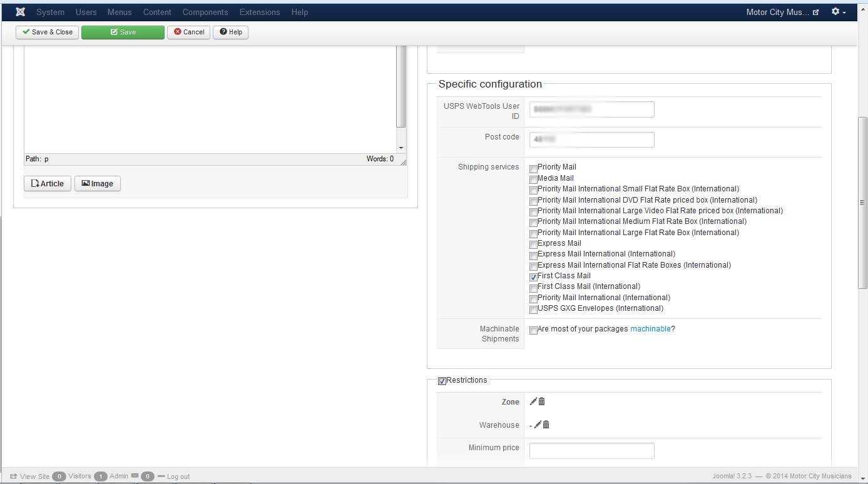The width and height of the screenshot is (868, 484).
Task: Click the "Machinable Shipments" label
Action: coord(499,334)
